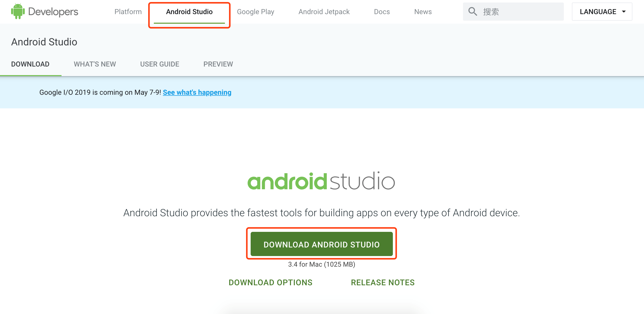Follow the "See what's happening" link
This screenshot has width=644, height=314.
pyautogui.click(x=197, y=92)
